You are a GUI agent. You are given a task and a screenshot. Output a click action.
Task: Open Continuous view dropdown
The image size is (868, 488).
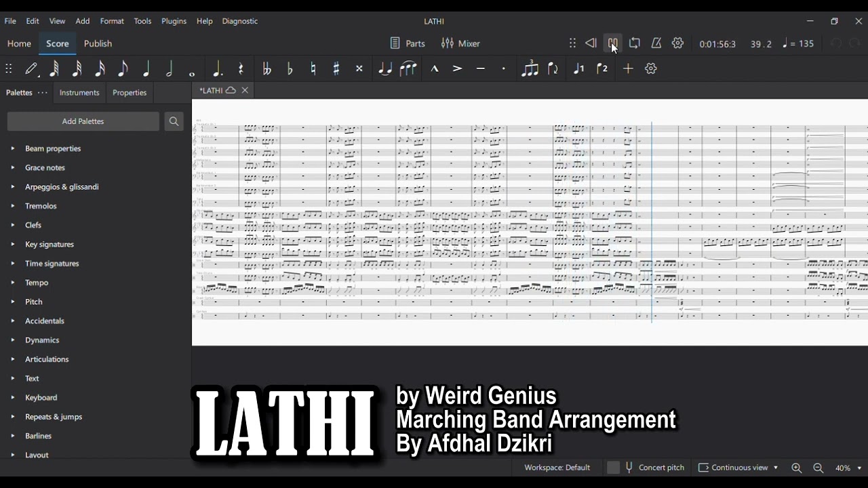coord(738,468)
